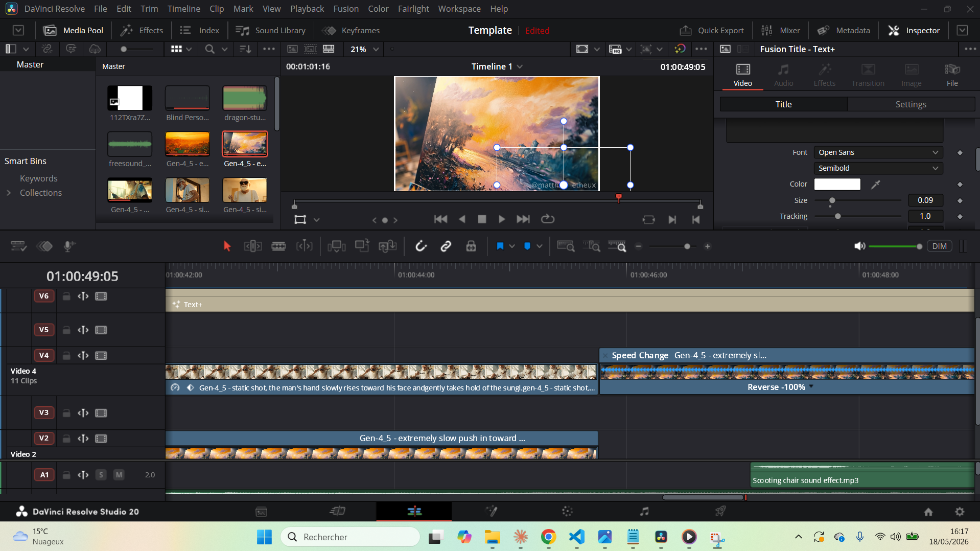Image resolution: width=980 pixels, height=551 pixels.
Task: Open the Project Manager home icon
Action: pos(928,512)
